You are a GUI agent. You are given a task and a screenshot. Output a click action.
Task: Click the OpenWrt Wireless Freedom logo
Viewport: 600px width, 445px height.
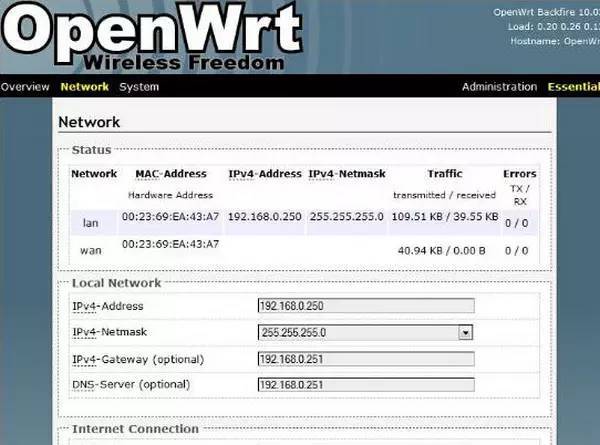click(152, 37)
